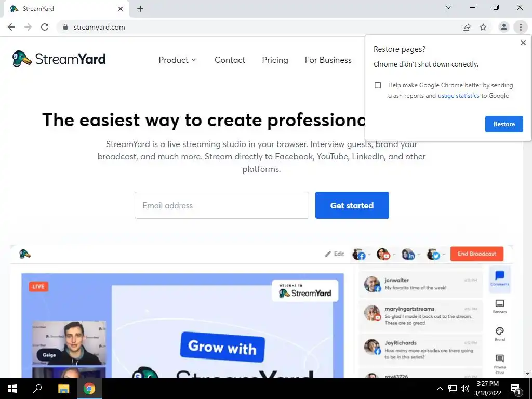Click the Chrome taskbar icon
532x399 pixels.
pos(89,389)
